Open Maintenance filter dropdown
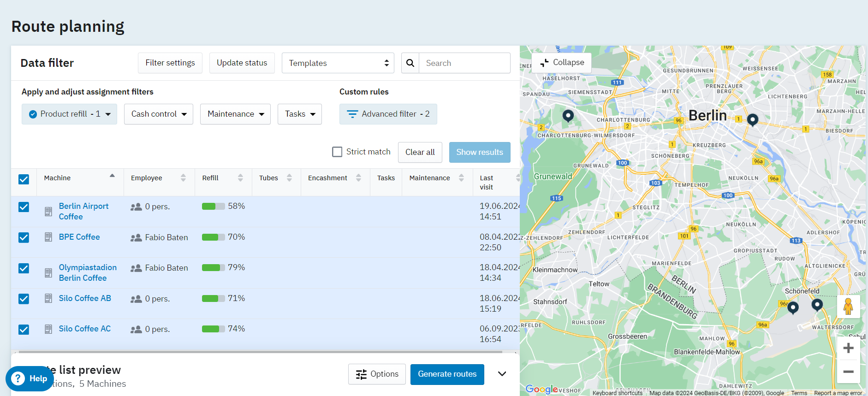This screenshot has height=396, width=868. click(x=235, y=114)
